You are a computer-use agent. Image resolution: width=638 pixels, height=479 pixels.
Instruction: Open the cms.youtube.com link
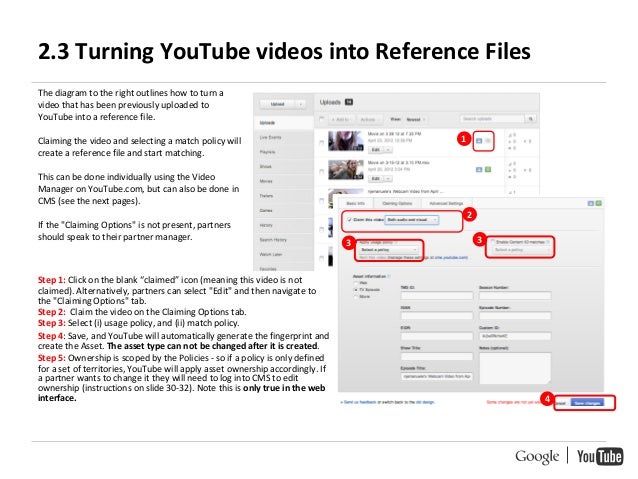tap(451, 258)
